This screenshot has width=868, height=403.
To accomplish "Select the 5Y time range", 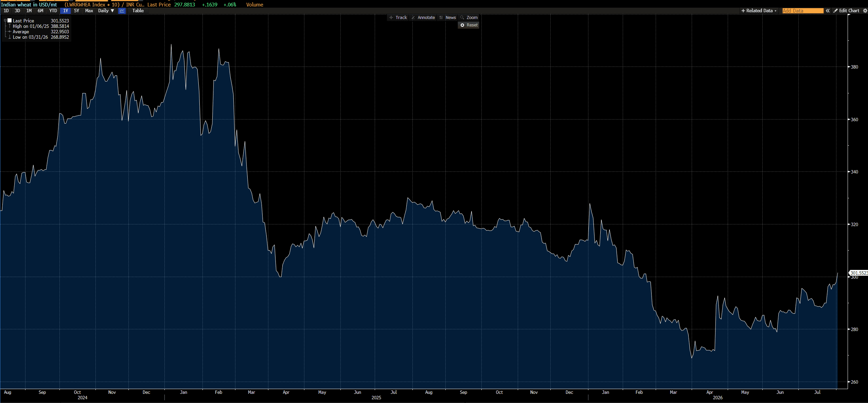I will 76,11.
